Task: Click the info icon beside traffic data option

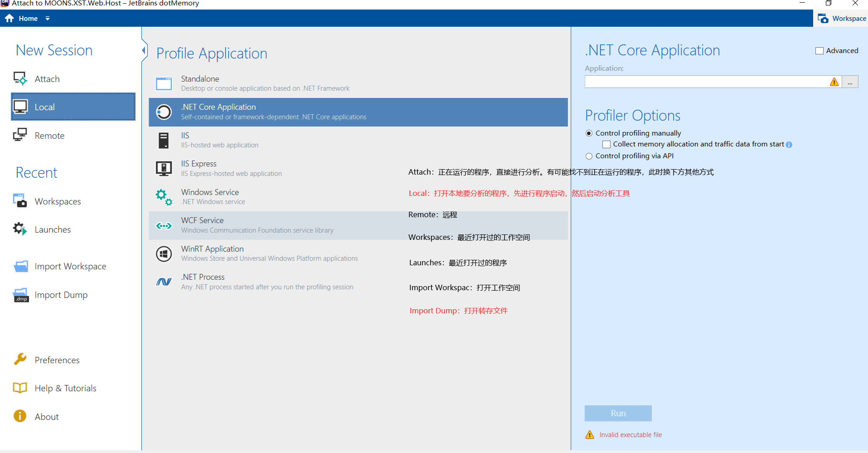Action: pyautogui.click(x=789, y=145)
